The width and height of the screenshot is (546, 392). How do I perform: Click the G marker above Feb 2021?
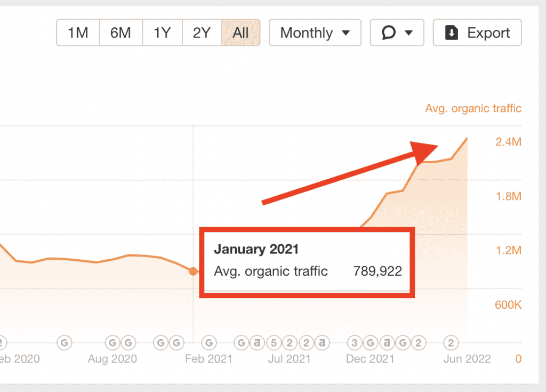click(210, 342)
